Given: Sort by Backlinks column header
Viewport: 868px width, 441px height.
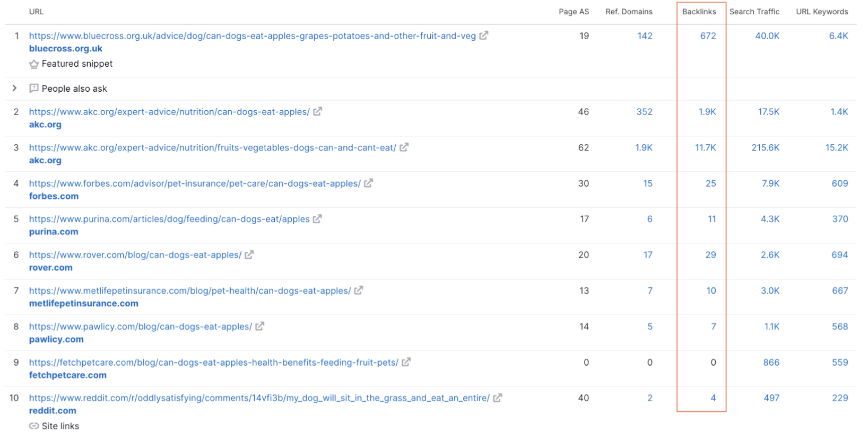Looking at the screenshot, I should (699, 12).
